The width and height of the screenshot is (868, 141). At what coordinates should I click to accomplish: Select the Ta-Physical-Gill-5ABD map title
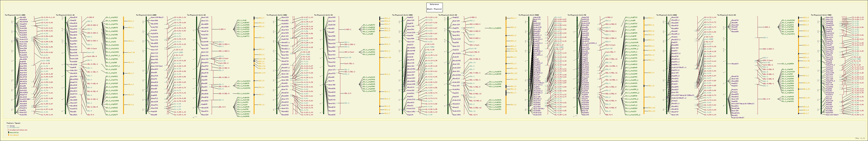[530, 15]
